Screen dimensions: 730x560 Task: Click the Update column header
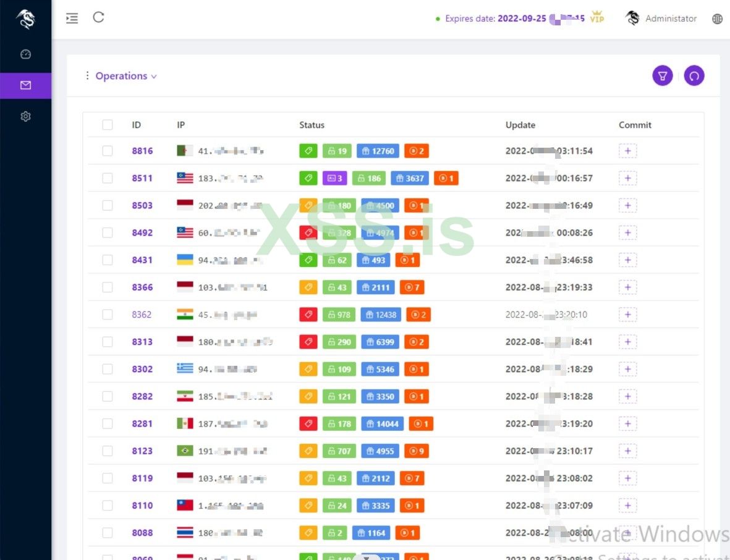point(520,125)
